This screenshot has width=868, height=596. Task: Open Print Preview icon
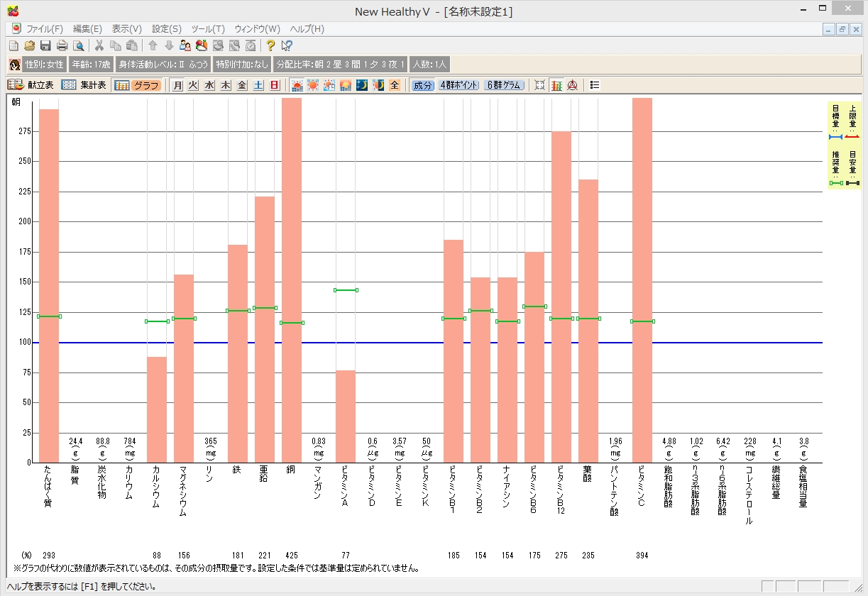(x=78, y=46)
